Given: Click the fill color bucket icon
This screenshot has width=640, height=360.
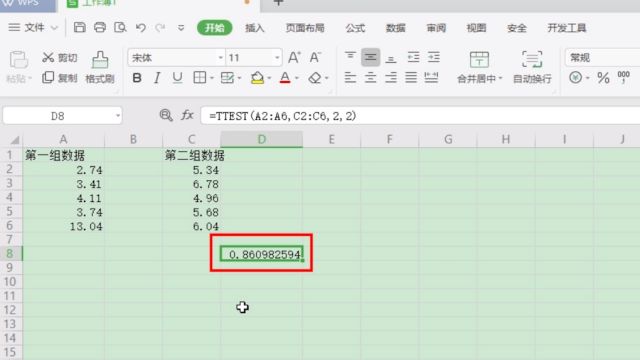Looking at the screenshot, I should (x=257, y=78).
